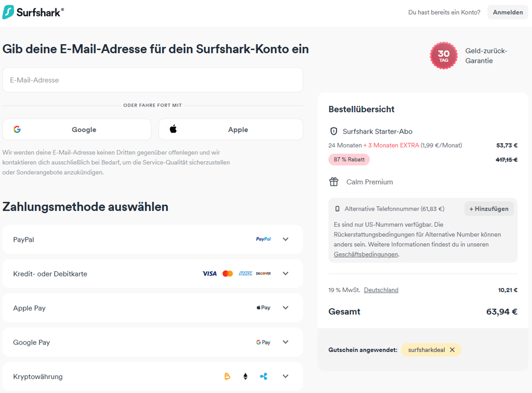Click the Ethereum icon
532x393 pixels.
click(245, 376)
